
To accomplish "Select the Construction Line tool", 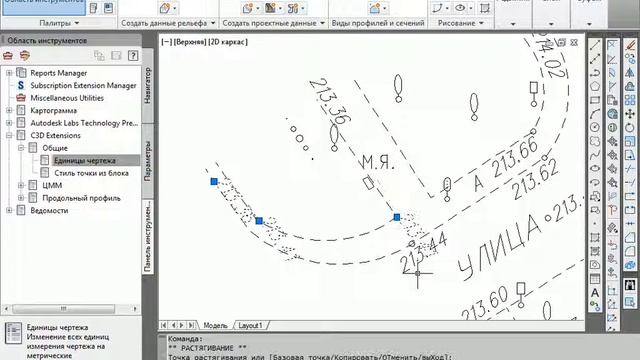I will pyautogui.click(x=595, y=59).
